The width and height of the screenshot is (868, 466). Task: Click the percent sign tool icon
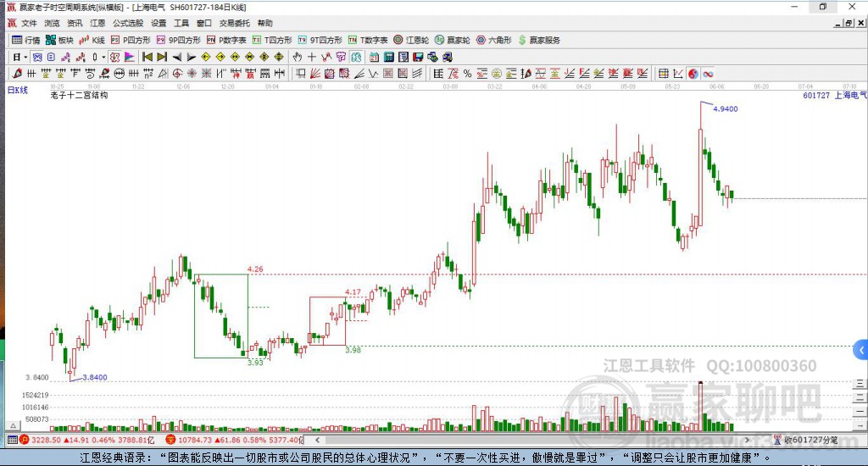pos(467,74)
